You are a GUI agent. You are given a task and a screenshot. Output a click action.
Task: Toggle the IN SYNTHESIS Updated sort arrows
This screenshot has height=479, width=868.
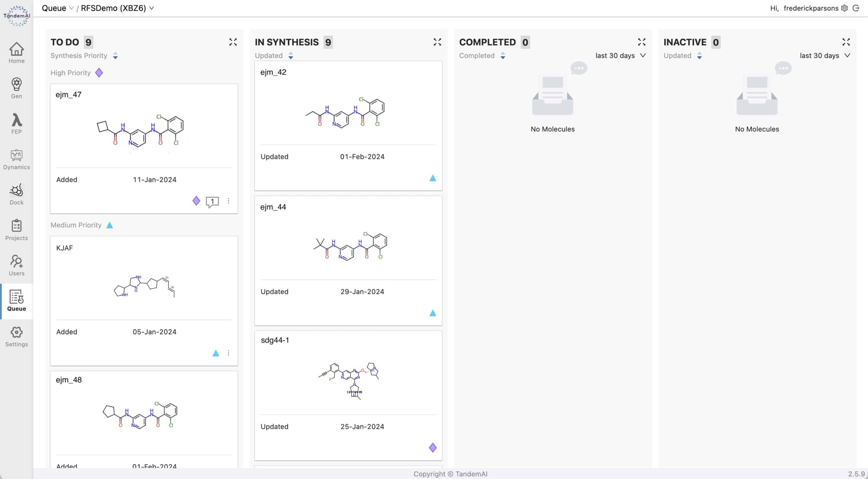291,56
